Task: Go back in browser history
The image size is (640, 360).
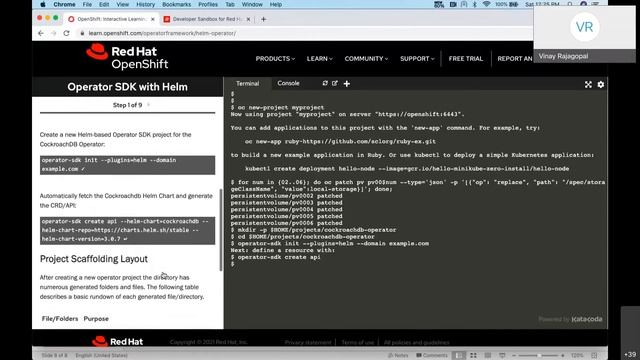Action: (x=41, y=33)
